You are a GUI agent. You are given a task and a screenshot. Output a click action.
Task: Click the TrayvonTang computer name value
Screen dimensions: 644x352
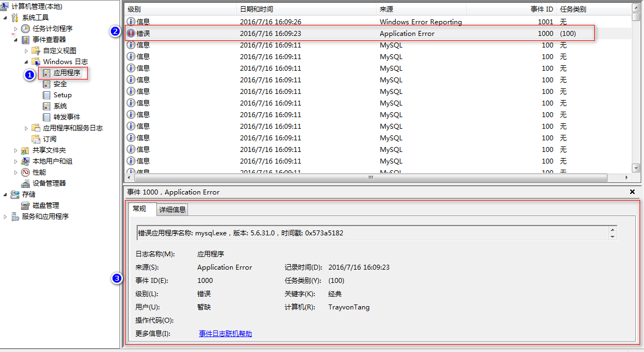pyautogui.click(x=349, y=307)
